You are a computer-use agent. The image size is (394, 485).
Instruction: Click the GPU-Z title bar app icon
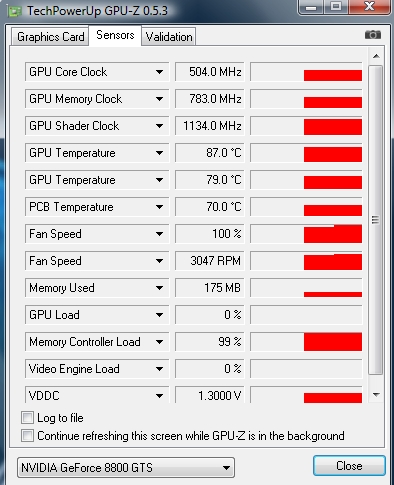[x=15, y=11]
